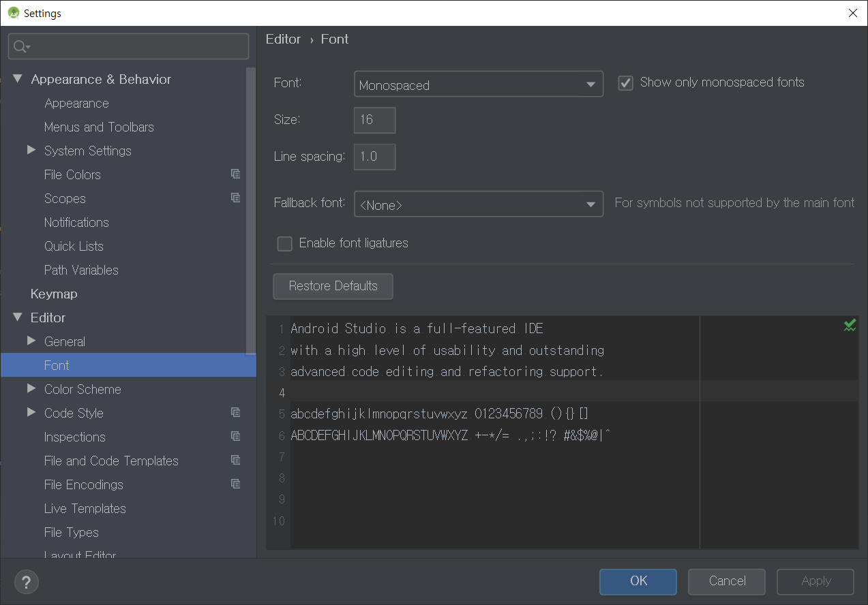868x605 pixels.
Task: Select Appearance in the settings tree
Action: (x=76, y=103)
